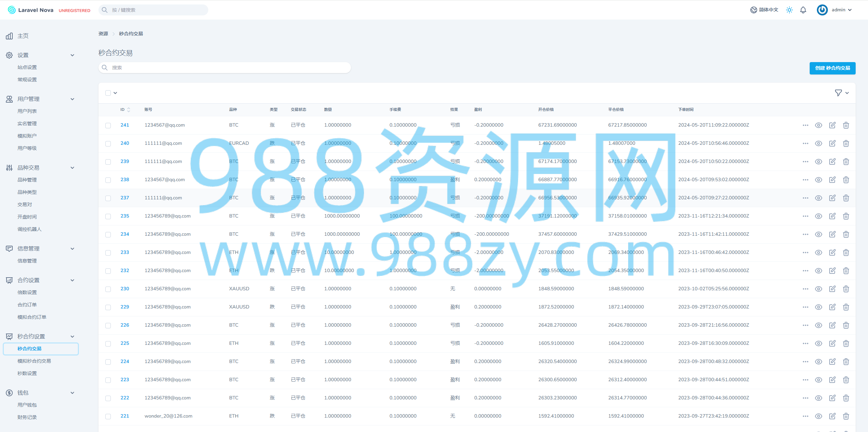The height and width of the screenshot is (432, 868).
Task: Toggle the light theme sun icon
Action: point(789,10)
